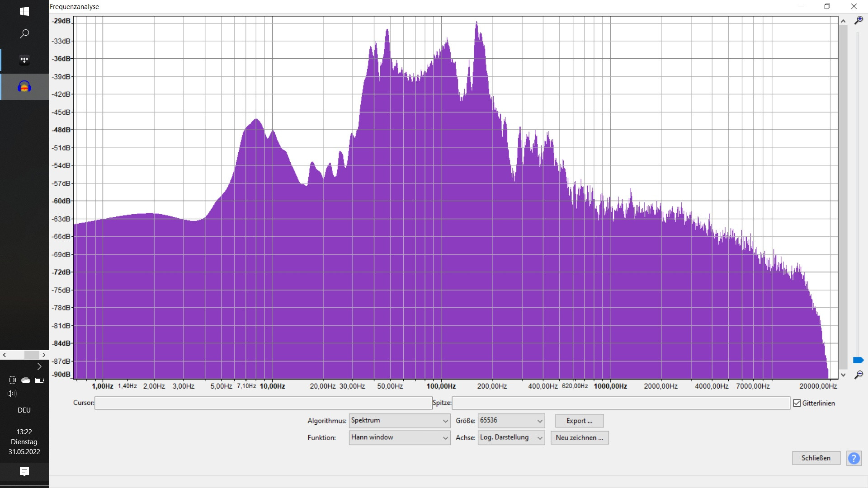This screenshot has width=868, height=488.
Task: Open the Funktion Hann window dropdown
Action: click(x=399, y=437)
